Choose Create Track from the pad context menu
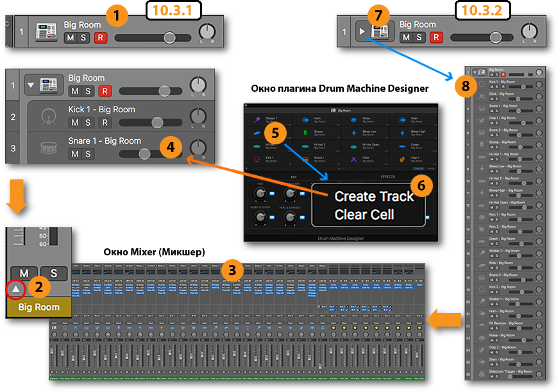Screen dimensions: 558x392 [x=374, y=196]
